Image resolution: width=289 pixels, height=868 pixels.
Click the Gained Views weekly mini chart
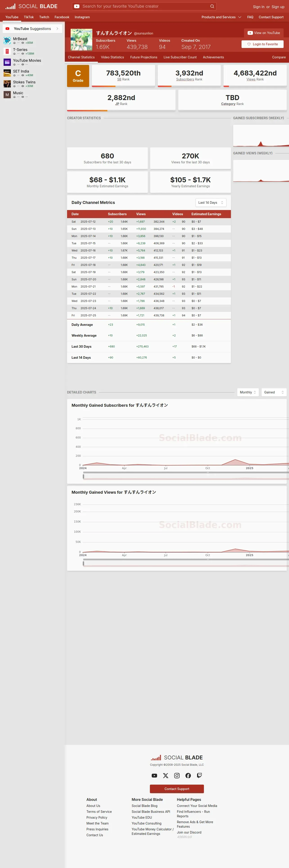pos(261,171)
